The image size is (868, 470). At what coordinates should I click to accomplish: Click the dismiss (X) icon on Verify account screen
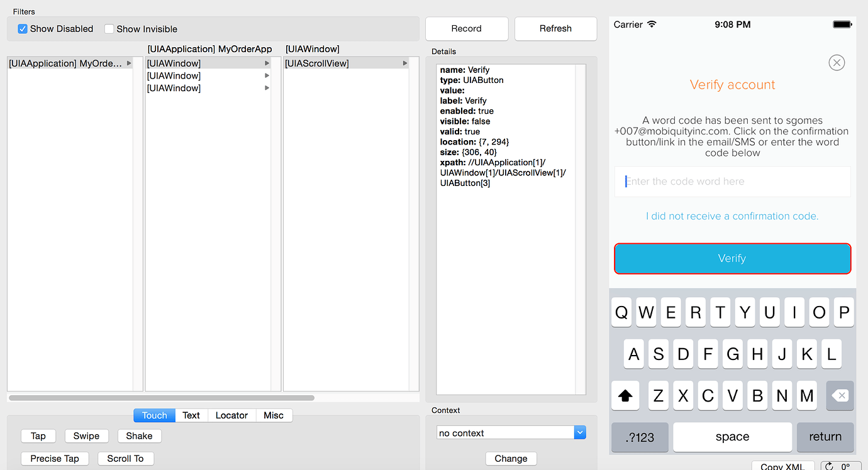[837, 62]
